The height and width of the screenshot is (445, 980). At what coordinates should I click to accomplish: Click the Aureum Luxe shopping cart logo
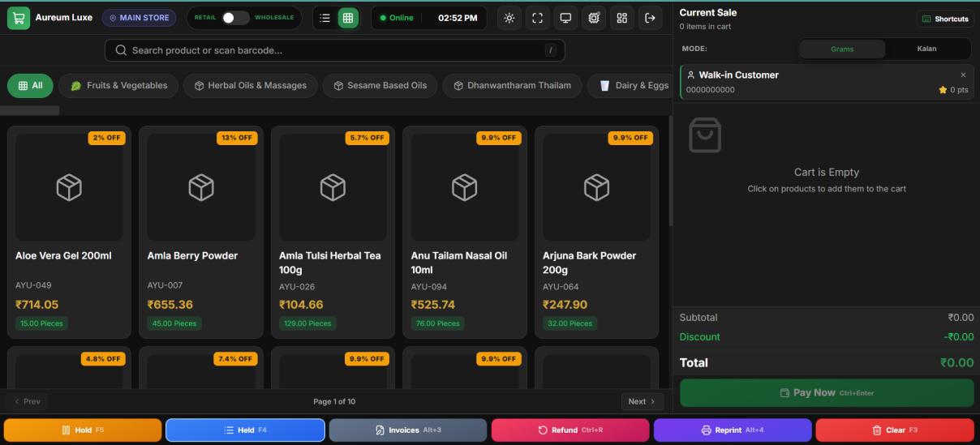tap(19, 18)
